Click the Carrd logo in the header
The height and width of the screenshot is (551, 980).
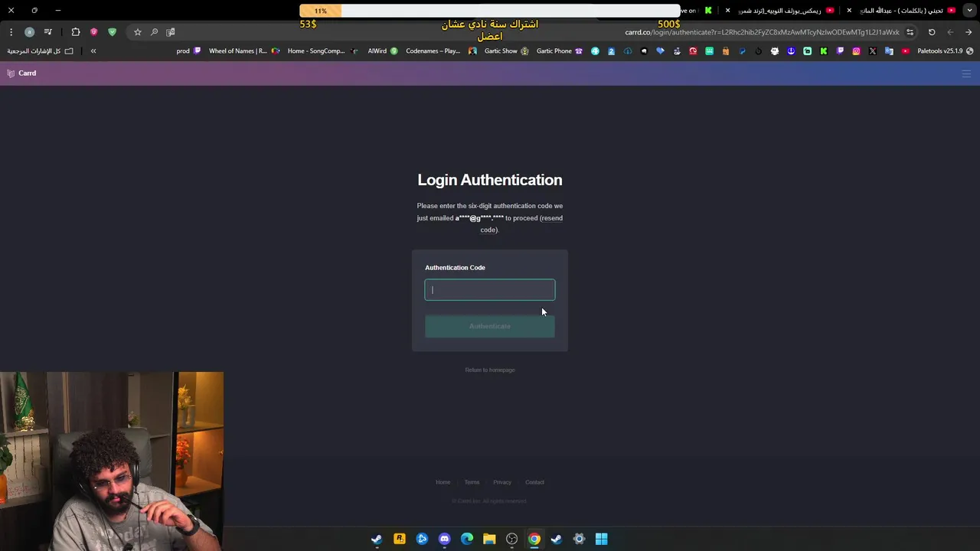pos(21,73)
